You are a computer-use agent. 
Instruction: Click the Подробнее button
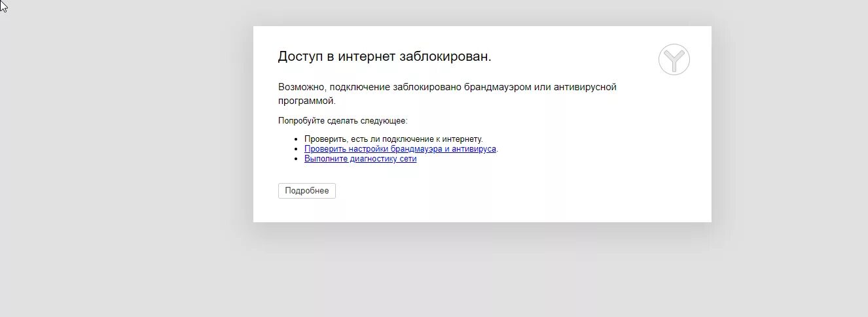coord(307,191)
